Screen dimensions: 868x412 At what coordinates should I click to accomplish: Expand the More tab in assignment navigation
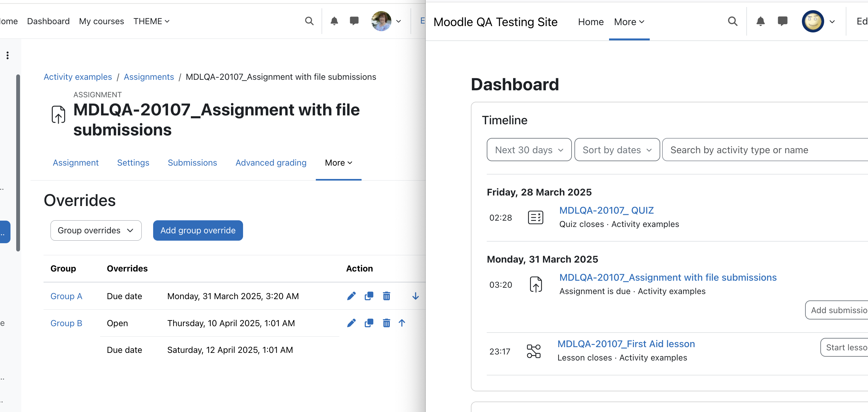coord(338,162)
